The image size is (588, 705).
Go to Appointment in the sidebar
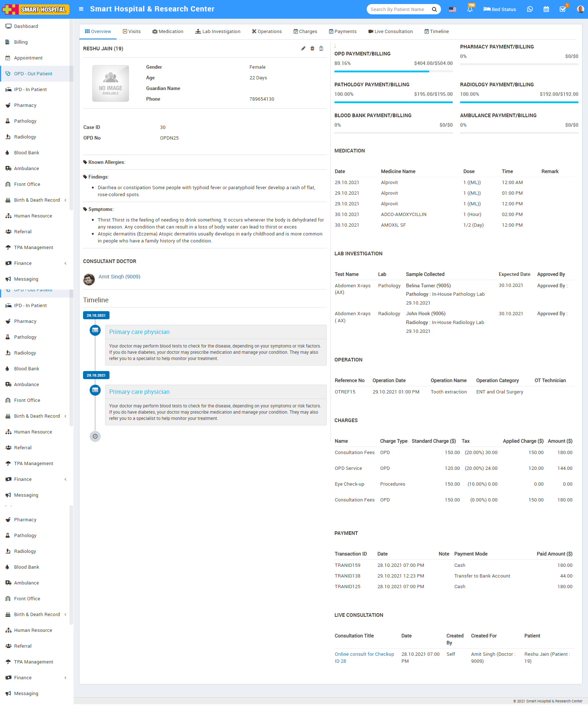click(28, 58)
